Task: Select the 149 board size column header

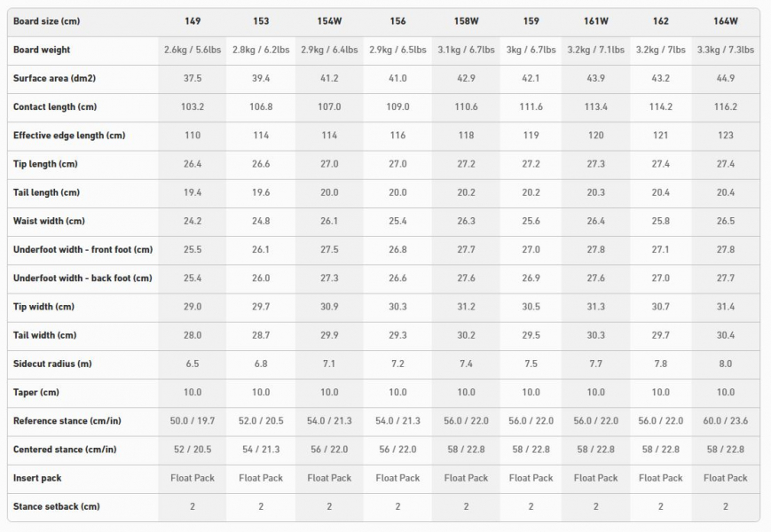Action: coord(193,21)
